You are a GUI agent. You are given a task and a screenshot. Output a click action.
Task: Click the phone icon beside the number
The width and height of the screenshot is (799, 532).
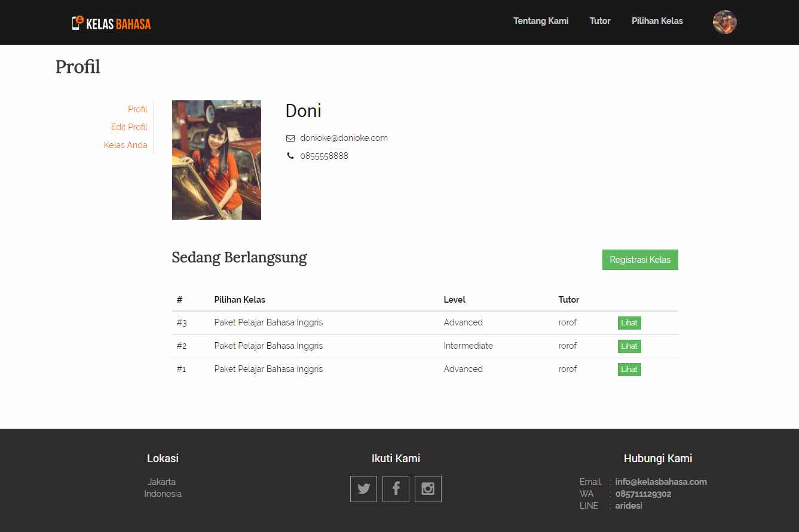pyautogui.click(x=290, y=156)
